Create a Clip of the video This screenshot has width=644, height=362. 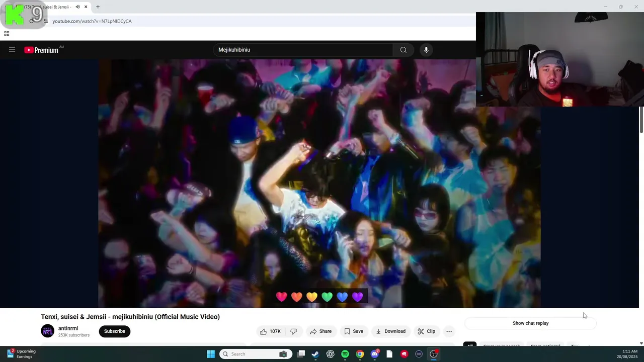[426, 331]
